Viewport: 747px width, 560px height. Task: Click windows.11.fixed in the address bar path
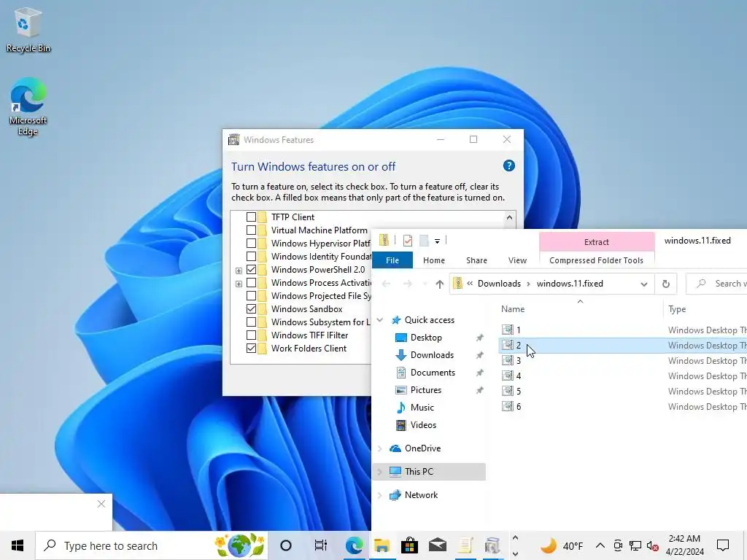point(570,284)
